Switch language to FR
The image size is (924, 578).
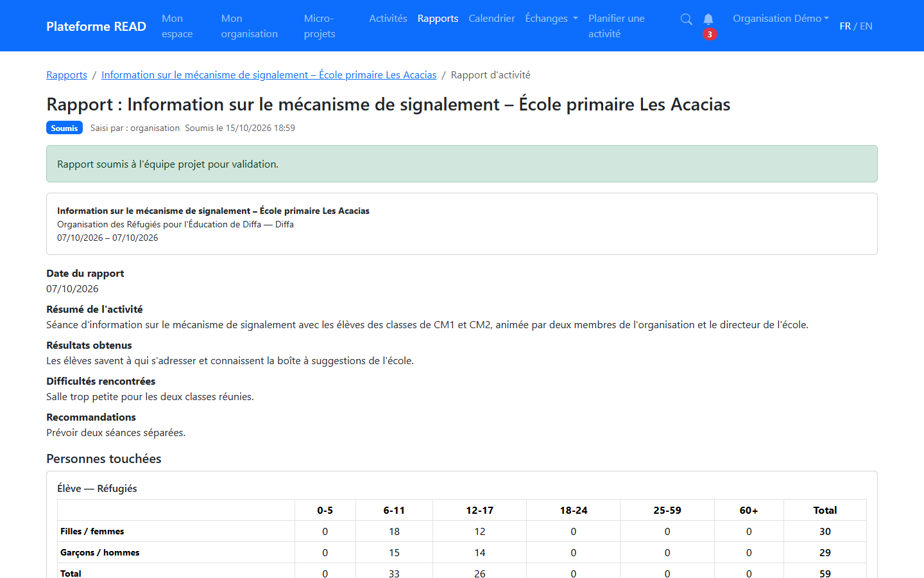(845, 26)
